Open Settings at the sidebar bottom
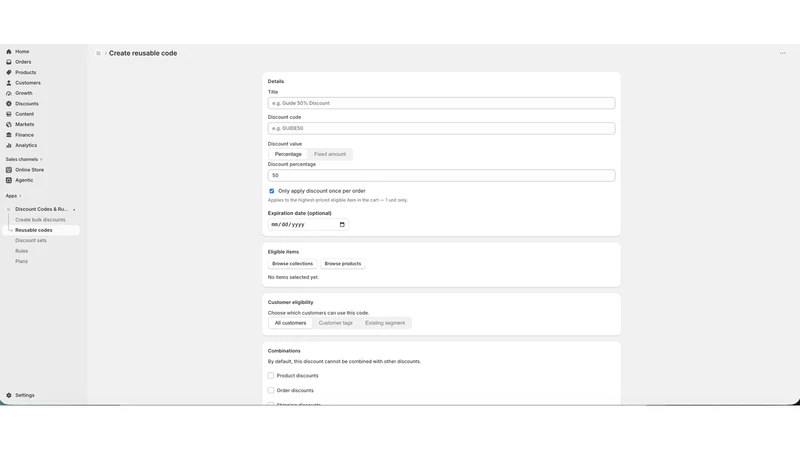The width and height of the screenshot is (800, 450). coord(24,395)
